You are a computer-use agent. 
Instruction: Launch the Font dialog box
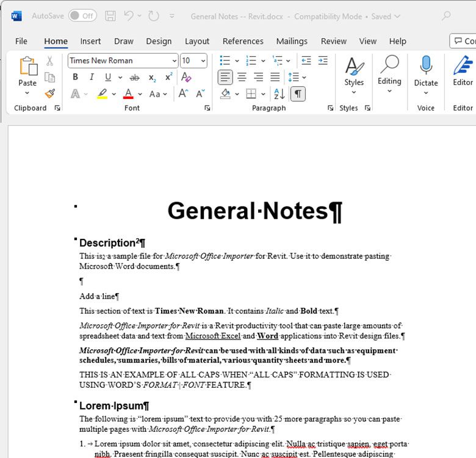point(207,108)
